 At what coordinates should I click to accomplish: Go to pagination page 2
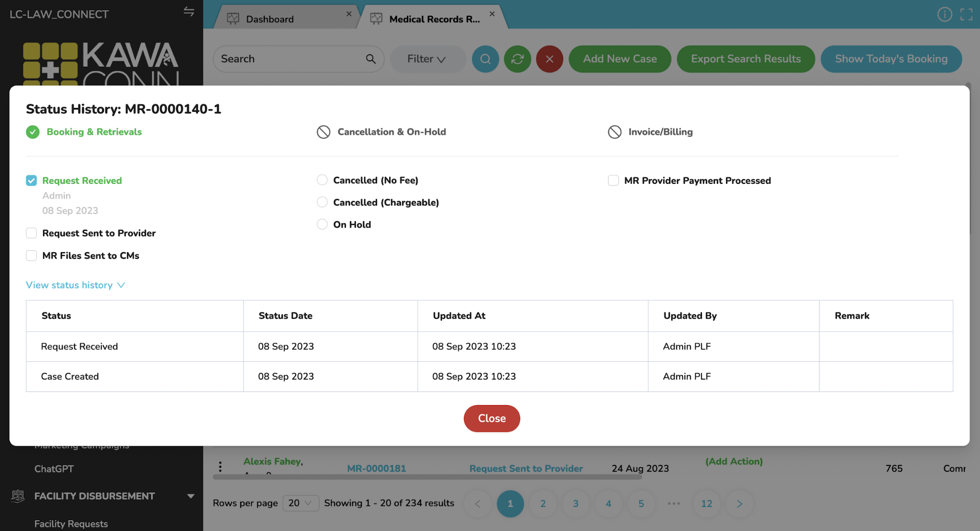543,504
